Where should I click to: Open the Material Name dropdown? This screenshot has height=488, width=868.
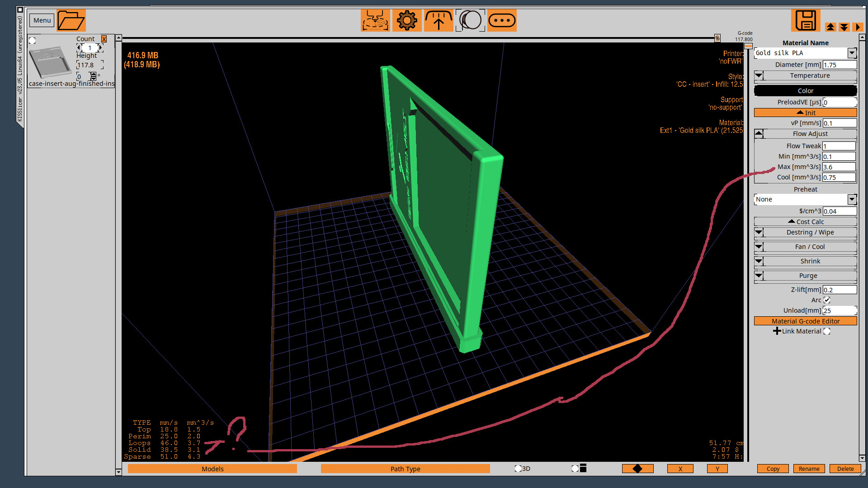tap(852, 53)
